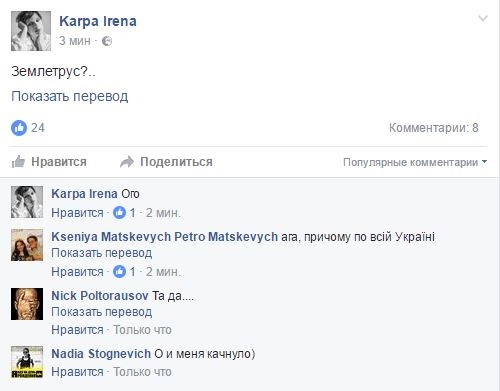Click the like count icon on Karpa Irena's comment
This screenshot has height=391, width=500.
pyautogui.click(x=119, y=212)
